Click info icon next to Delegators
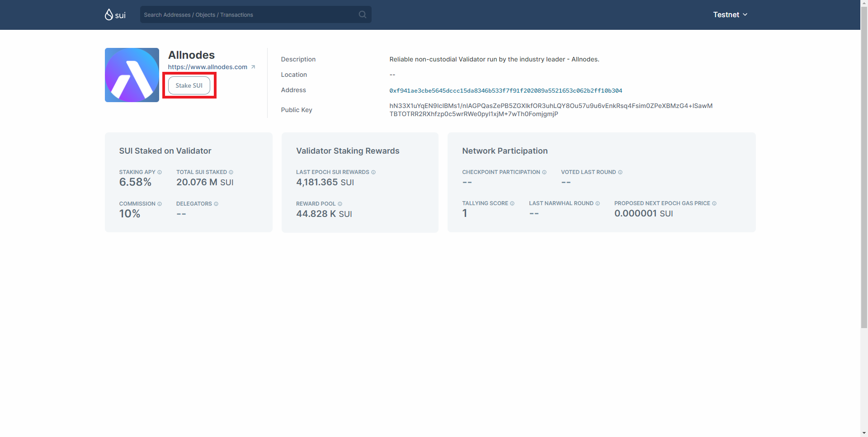This screenshot has height=437, width=868. [216, 204]
